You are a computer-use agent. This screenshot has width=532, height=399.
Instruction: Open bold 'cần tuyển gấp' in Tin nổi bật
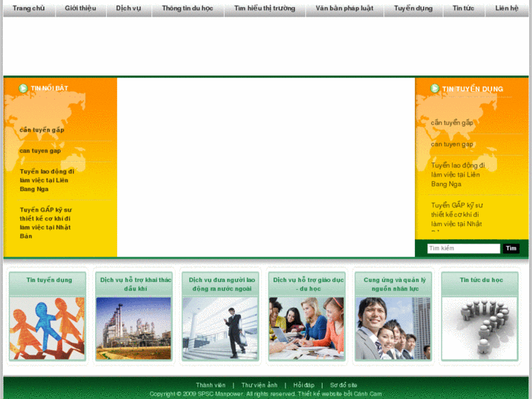(x=42, y=130)
